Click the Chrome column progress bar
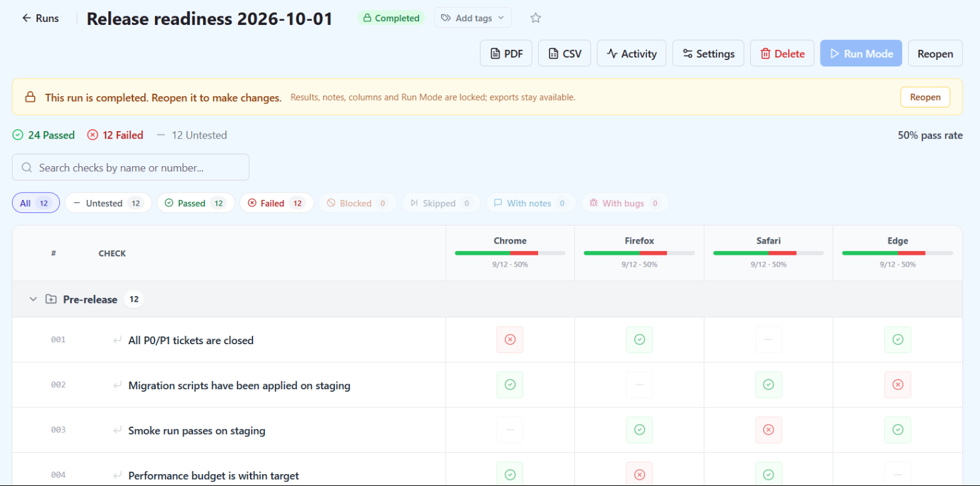 pyautogui.click(x=510, y=253)
